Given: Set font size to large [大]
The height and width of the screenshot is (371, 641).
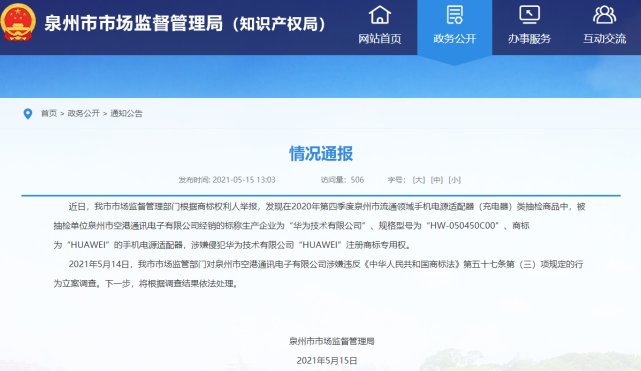Looking at the screenshot, I should click(419, 180).
